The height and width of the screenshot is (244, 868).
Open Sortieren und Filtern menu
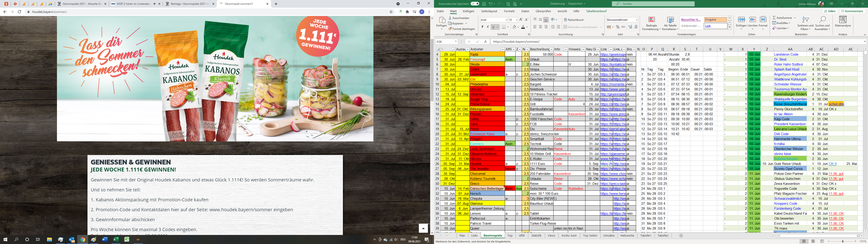805,23
